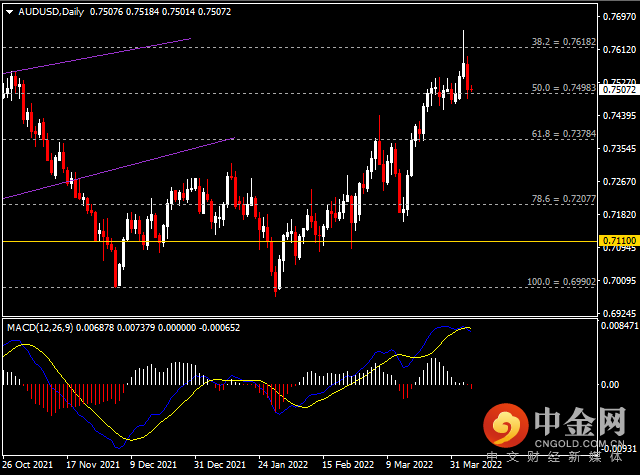640x475 pixels.
Task: Click the 24 Jan 2022 date label
Action: [283, 465]
